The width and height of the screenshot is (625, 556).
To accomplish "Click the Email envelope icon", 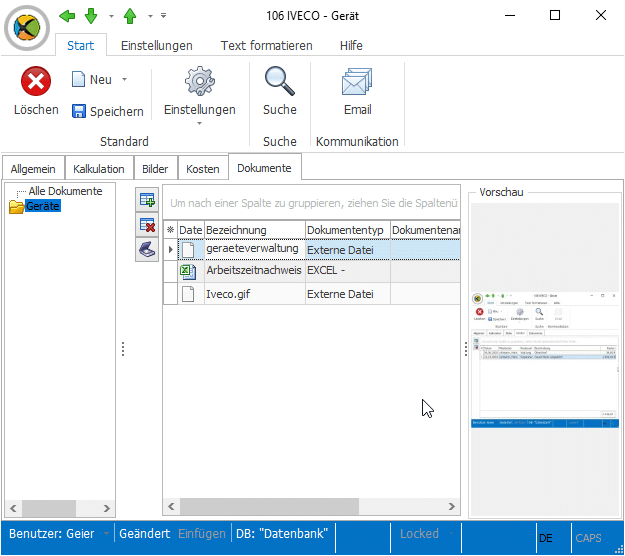I will pyautogui.click(x=357, y=81).
